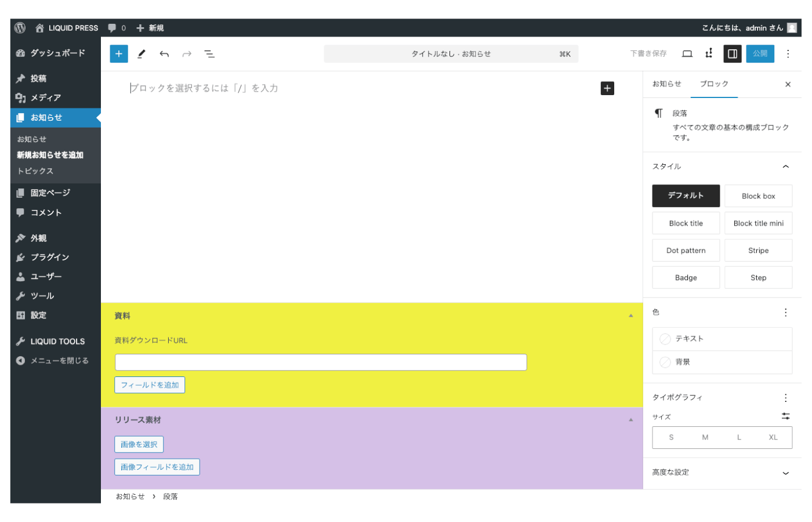Click the black add block button in editor
Viewport: 812px width, 522px height.
[607, 88]
